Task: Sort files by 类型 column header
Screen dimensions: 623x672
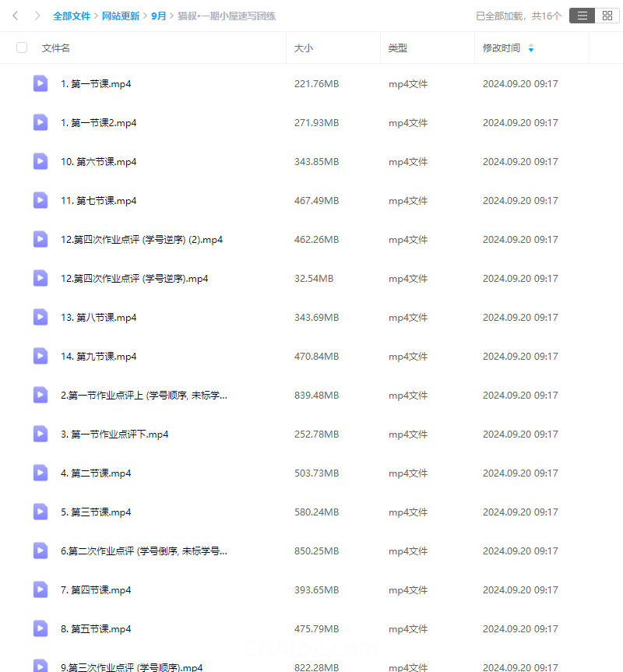Action: pos(397,47)
